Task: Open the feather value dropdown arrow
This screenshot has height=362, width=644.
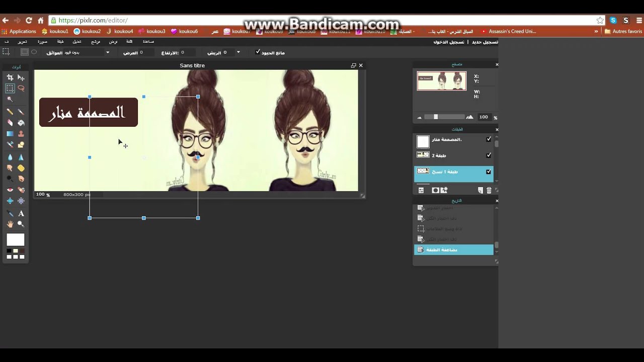Action: coord(238,52)
